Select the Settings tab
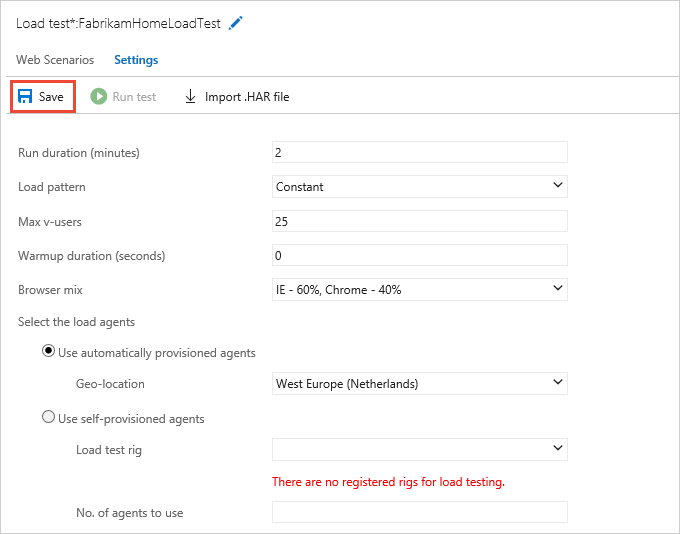Viewport: 680px width, 534px height. pyautogui.click(x=136, y=60)
